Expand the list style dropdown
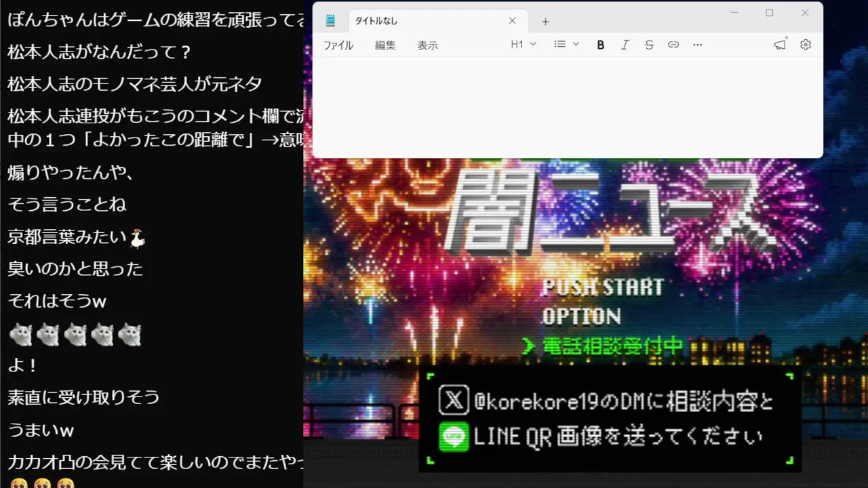Image resolution: width=868 pixels, height=488 pixels. [567, 44]
